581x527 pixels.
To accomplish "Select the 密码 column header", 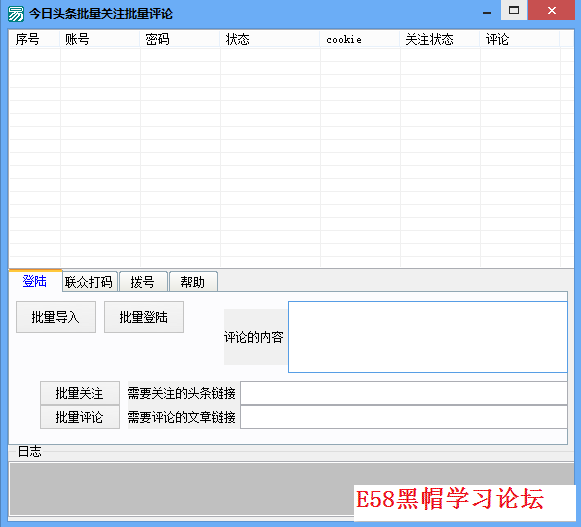I will click(180, 39).
